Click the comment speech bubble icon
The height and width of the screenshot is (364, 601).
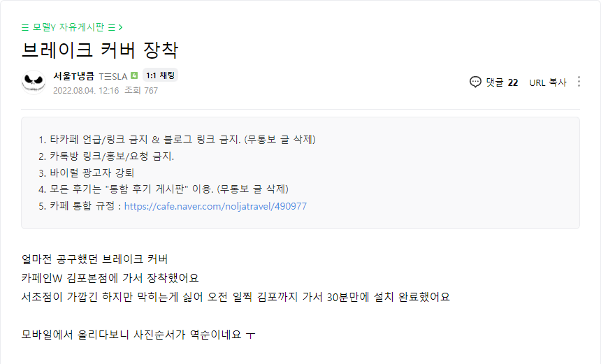pos(476,82)
